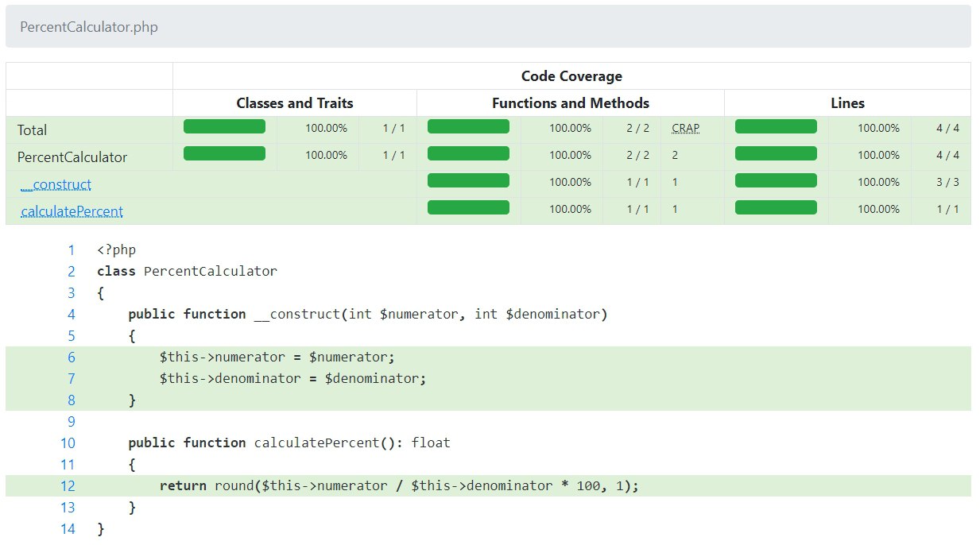Screen dimensions: 980x545
Task: Jump to line number 3
Action: [72, 292]
